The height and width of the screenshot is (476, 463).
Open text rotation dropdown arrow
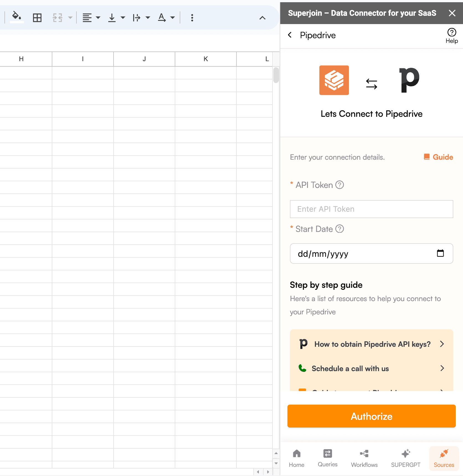[173, 18]
